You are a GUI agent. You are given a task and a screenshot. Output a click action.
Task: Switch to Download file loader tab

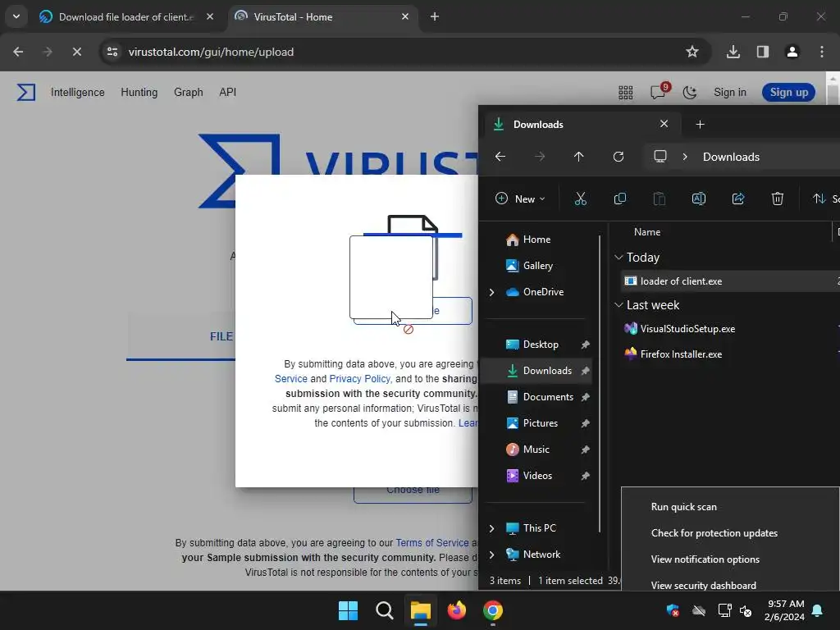[127, 16]
